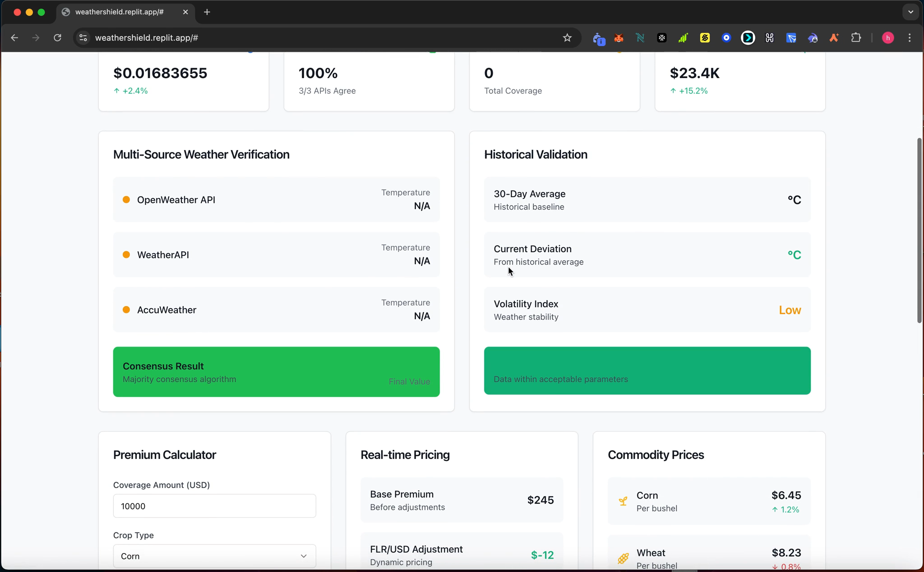Viewport: 924px width, 572px height.
Task: Click the OpenWeather API orange status dot
Action: coord(126,199)
